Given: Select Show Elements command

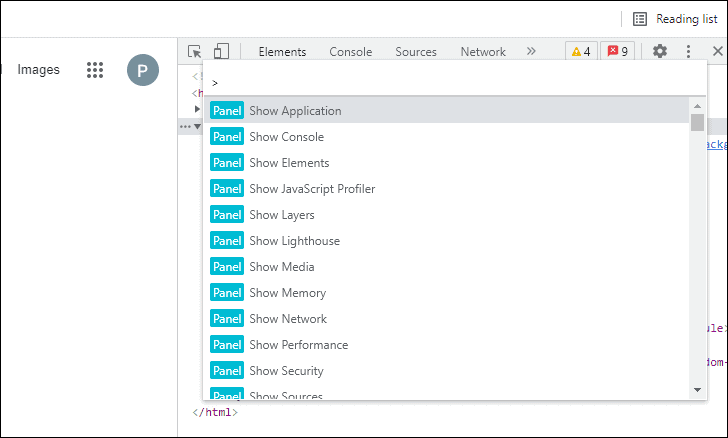Looking at the screenshot, I should 447,163.
